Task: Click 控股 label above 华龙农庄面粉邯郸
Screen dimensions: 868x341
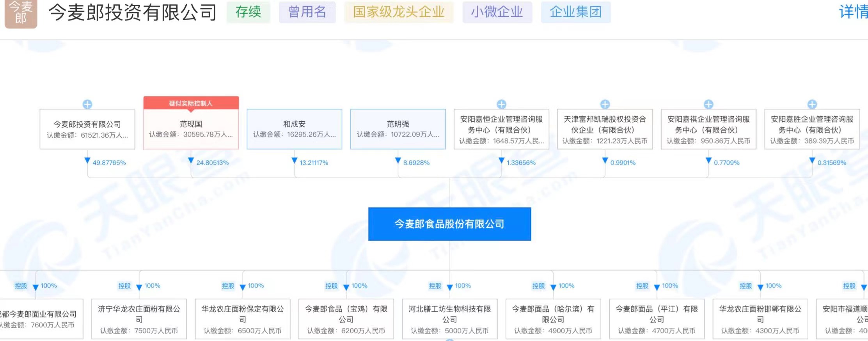Action: 746,286
